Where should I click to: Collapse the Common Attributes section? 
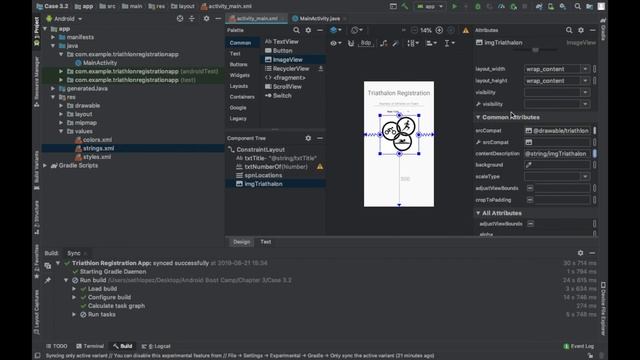click(478, 117)
